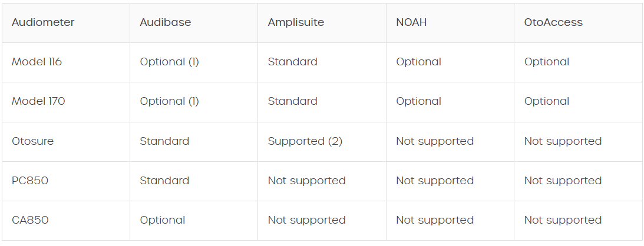Click Model 116 Audibase cell "Optional (1)"
Image resolution: width=644 pixels, height=246 pixels.
pyautogui.click(x=170, y=62)
